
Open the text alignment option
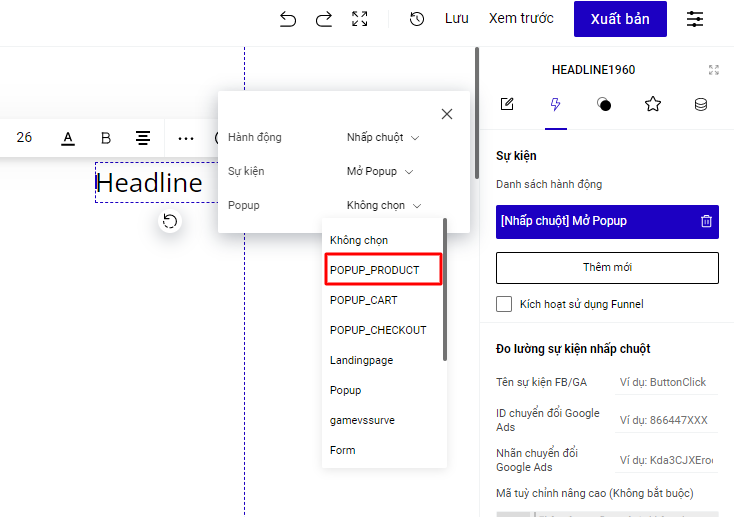(x=144, y=138)
